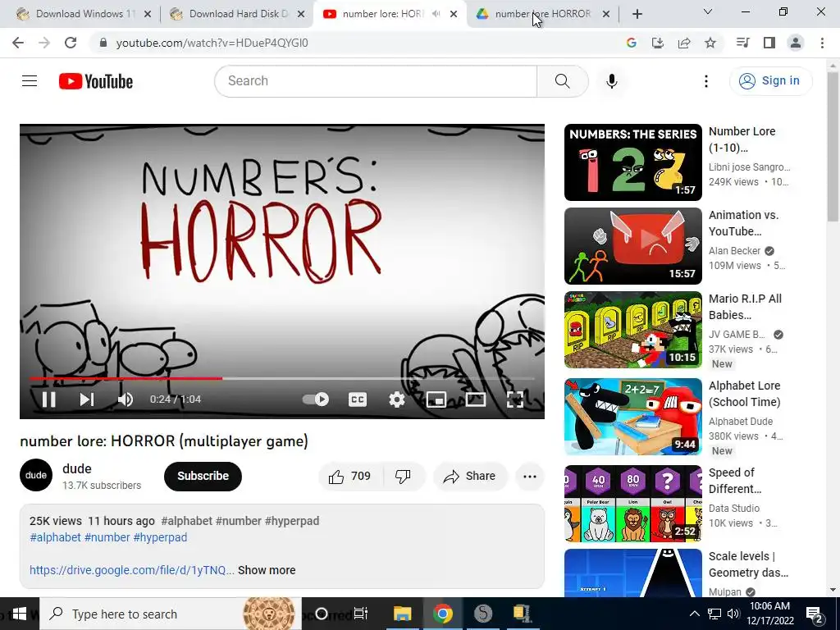Enter full screen mode
This screenshot has width=840, height=630.
click(x=515, y=399)
